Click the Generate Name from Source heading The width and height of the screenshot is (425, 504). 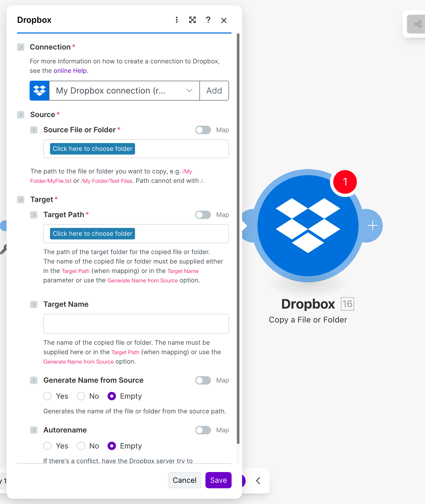tap(93, 380)
